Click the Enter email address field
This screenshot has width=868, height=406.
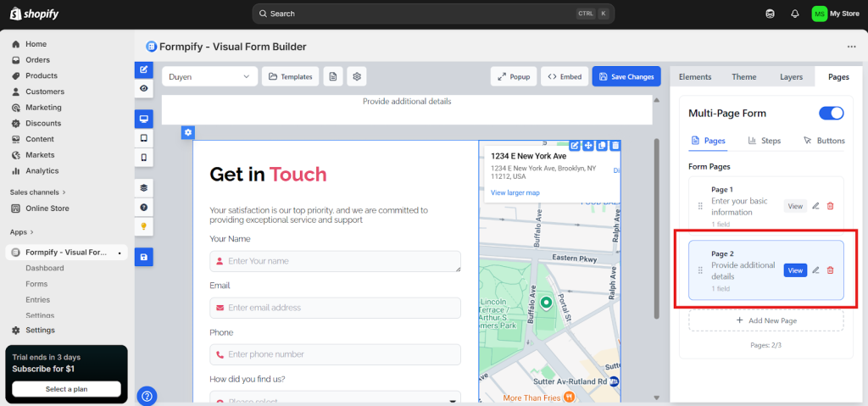pos(335,308)
